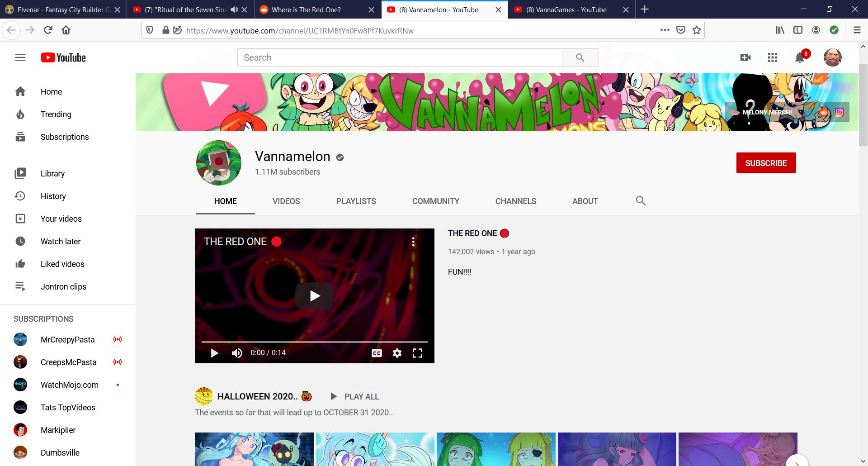Open YouTube notifications bell
868x466 pixels.
point(799,58)
